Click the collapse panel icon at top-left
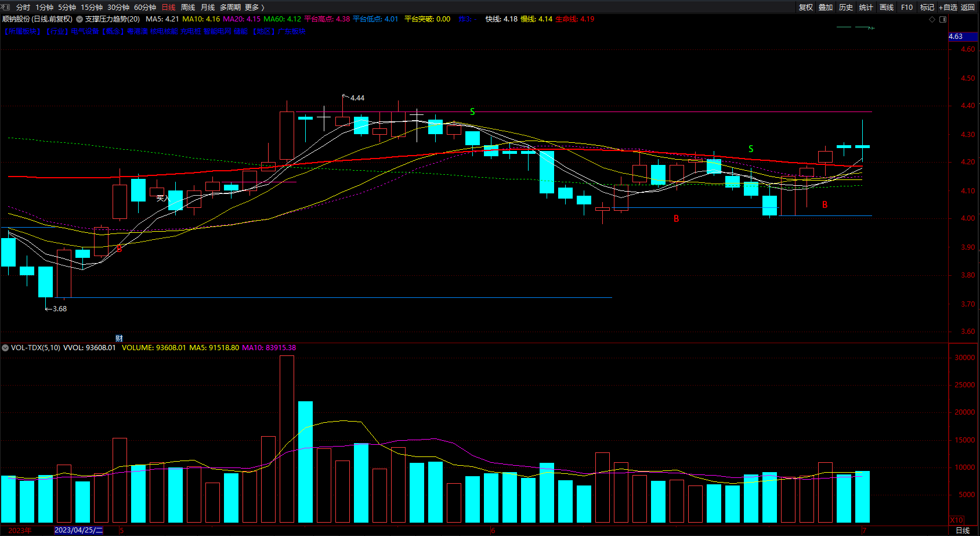 pos(5,7)
